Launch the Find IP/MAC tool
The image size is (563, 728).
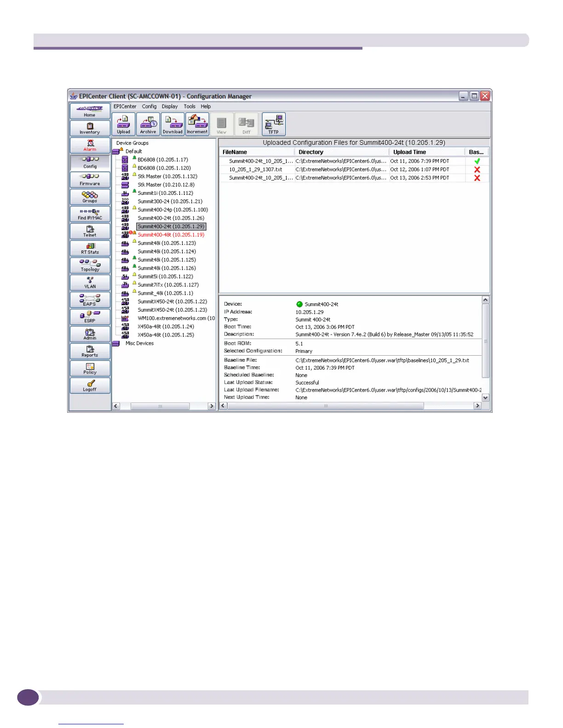coord(90,214)
